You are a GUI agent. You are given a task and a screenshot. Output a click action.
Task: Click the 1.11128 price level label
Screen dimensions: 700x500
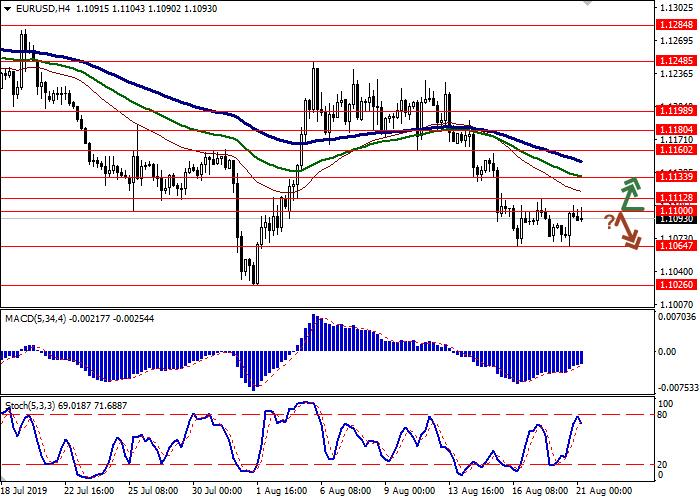(677, 198)
